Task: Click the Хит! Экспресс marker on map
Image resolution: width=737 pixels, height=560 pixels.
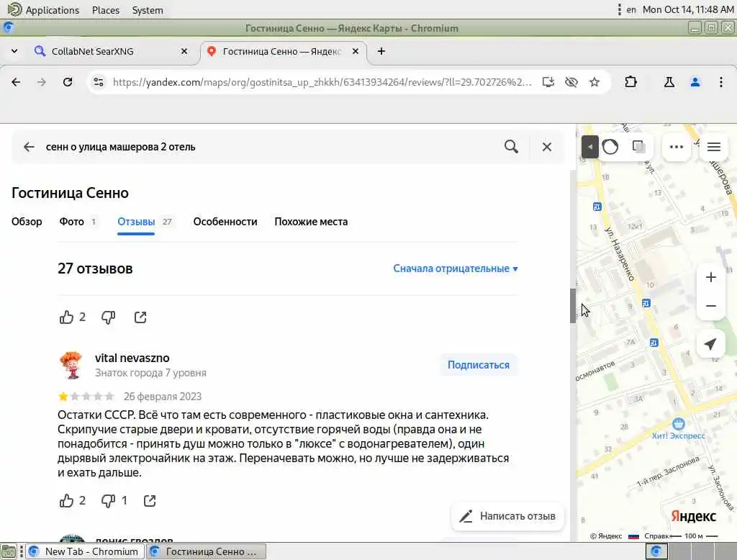Action: pyautogui.click(x=678, y=424)
